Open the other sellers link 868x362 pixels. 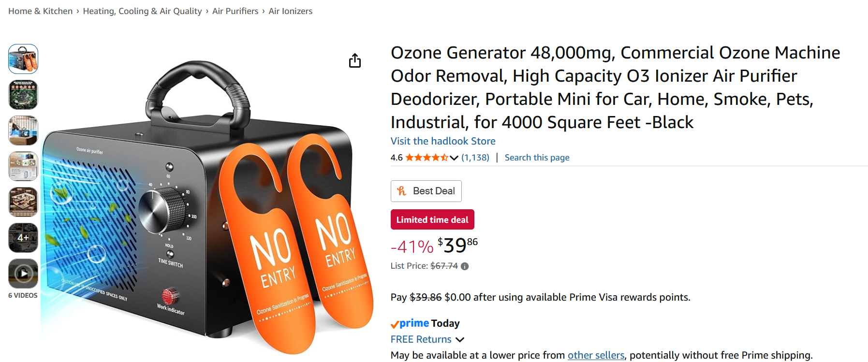pyautogui.click(x=596, y=355)
